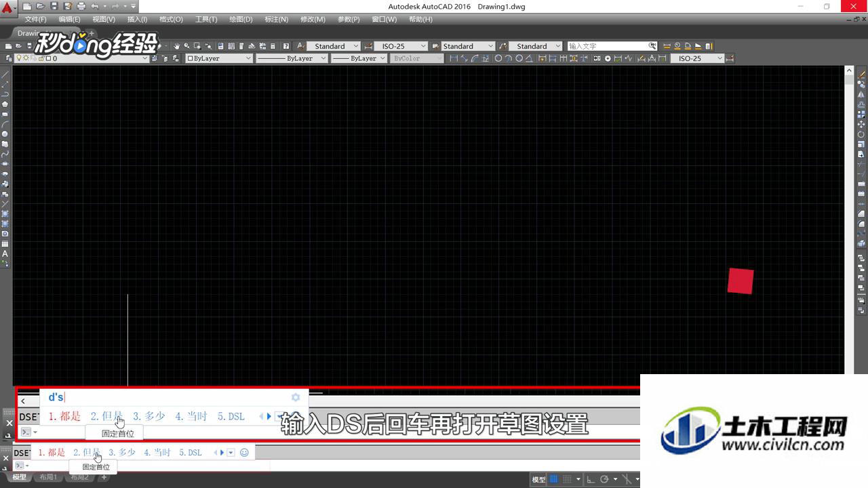Open the ByLayer linetype dropdown
The width and height of the screenshot is (868, 488).
tap(323, 58)
